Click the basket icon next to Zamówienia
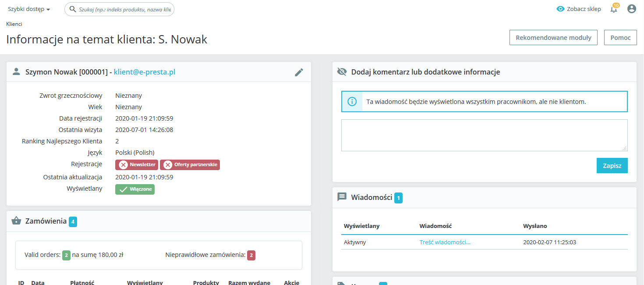This screenshot has width=644, height=285. pyautogui.click(x=16, y=221)
